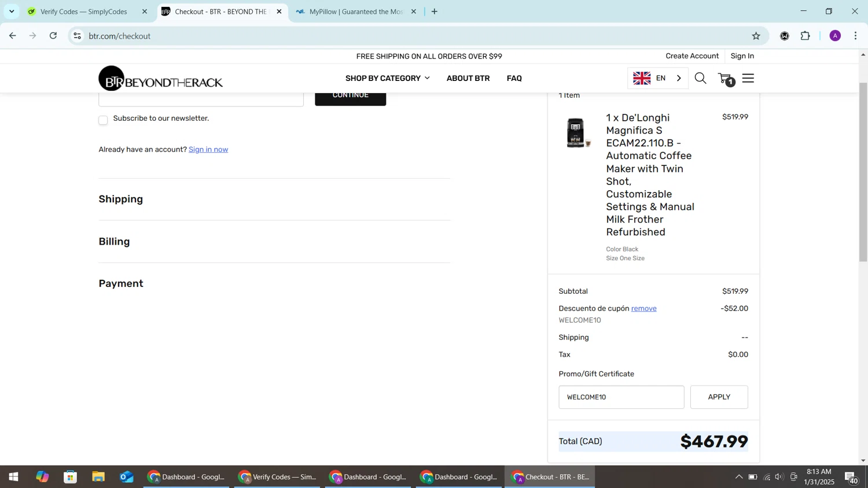Switch to the Verify Codes — SimplyCodes tab
This screenshot has height=488, width=868.
[x=84, y=12]
